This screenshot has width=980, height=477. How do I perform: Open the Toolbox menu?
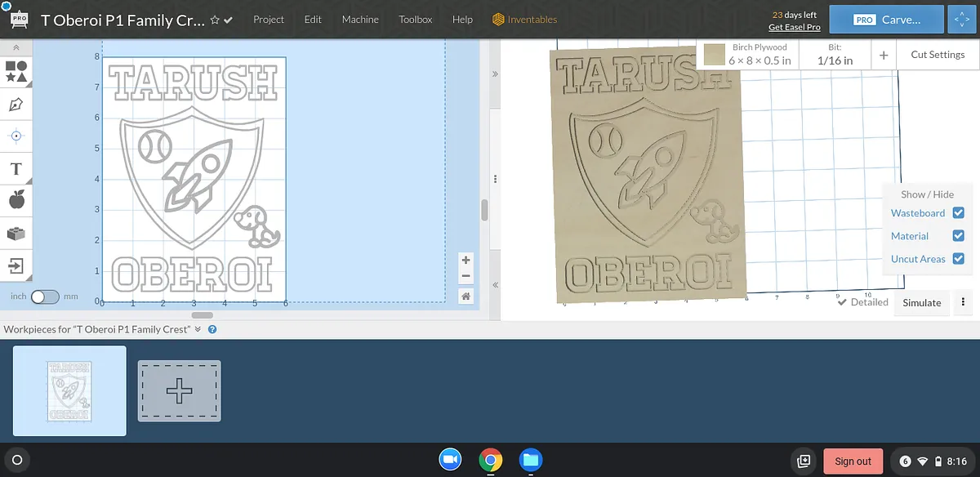[416, 20]
